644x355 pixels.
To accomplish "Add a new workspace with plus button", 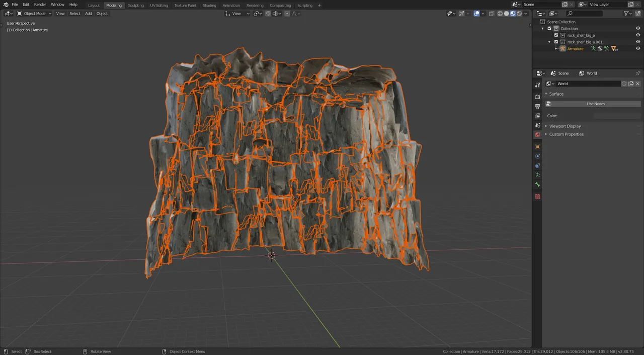I will click(x=319, y=6).
